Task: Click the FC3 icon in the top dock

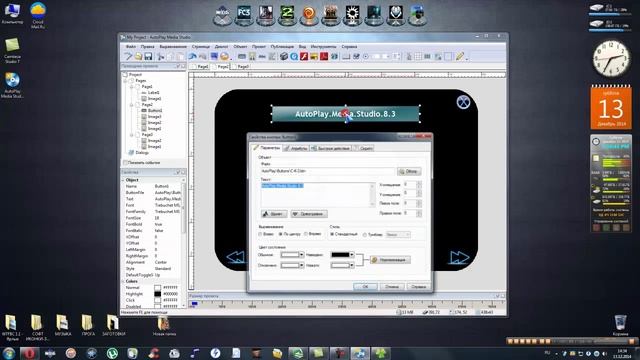Action: coord(244,15)
